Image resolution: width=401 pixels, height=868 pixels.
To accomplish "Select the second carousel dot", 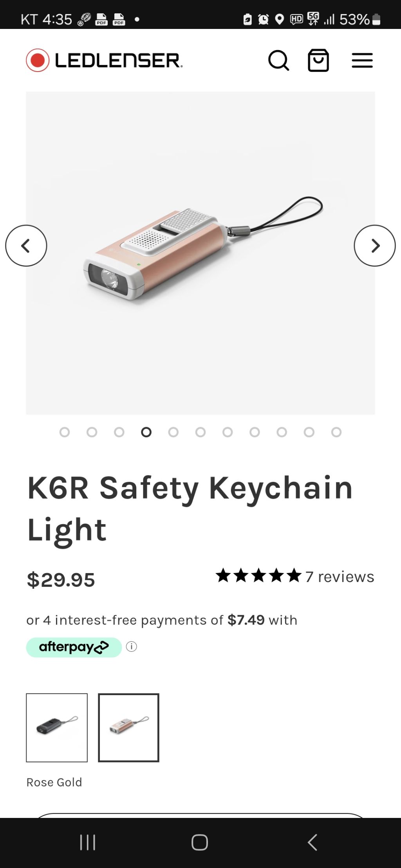I will point(92,432).
